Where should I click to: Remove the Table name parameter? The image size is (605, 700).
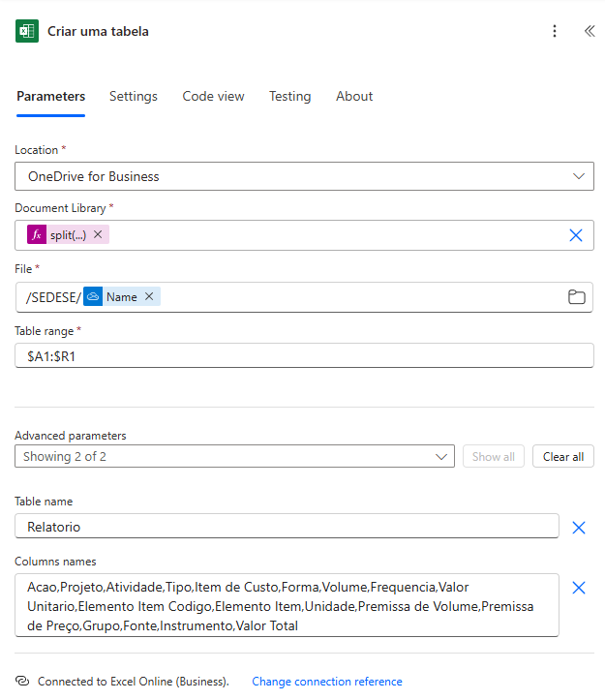coord(578,528)
